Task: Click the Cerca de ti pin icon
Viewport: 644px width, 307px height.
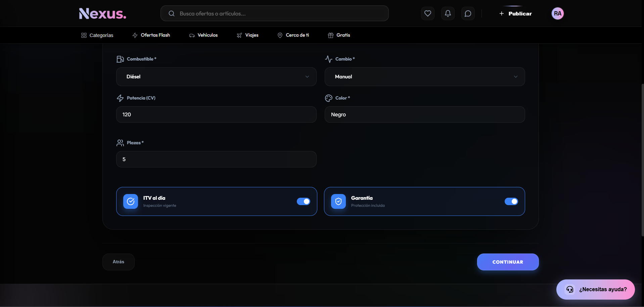Action: (x=280, y=35)
